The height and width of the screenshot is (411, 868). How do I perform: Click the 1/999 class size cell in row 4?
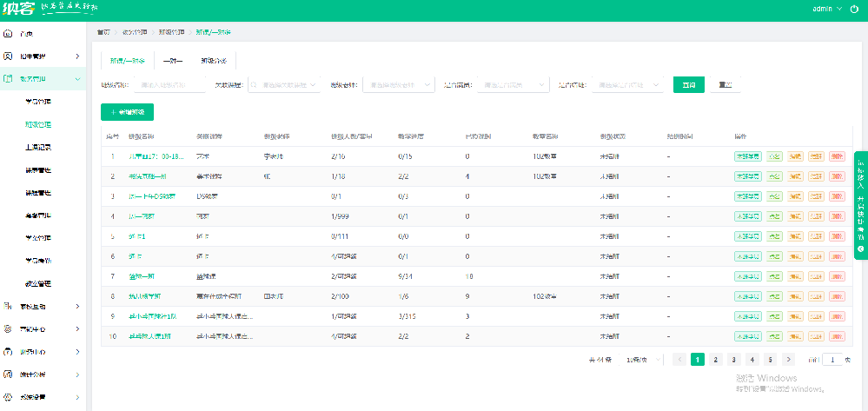(x=340, y=216)
